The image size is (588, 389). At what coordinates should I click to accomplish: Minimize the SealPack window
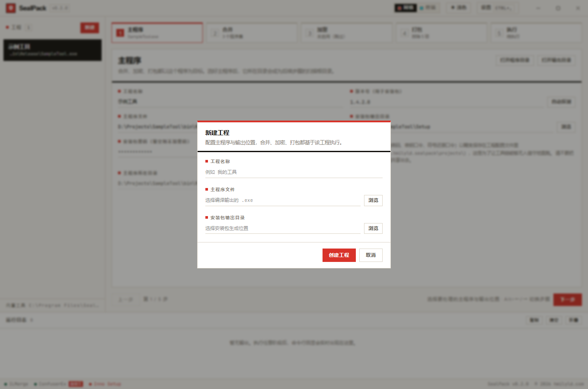(538, 8)
